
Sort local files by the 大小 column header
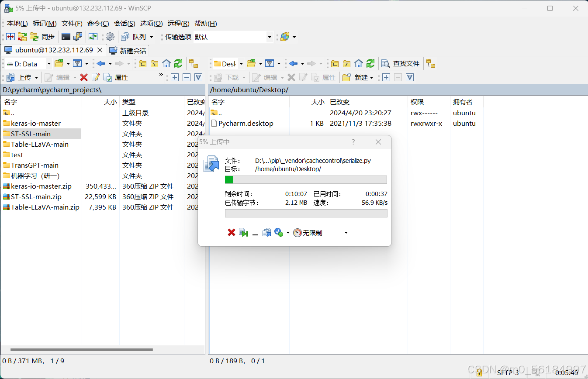pyautogui.click(x=100, y=102)
